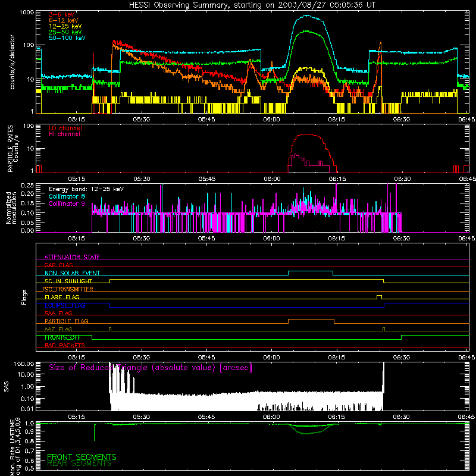Click the vertical 'Flags' axis label
This screenshot has width=476, height=476.
(x=24, y=297)
